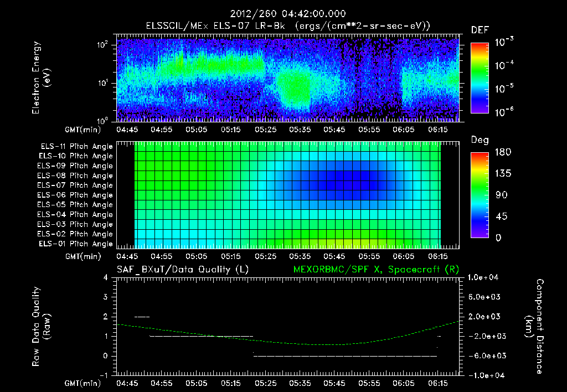
Task: Click the -1 tick on Raw Data Quality axis
Action: coord(104,375)
